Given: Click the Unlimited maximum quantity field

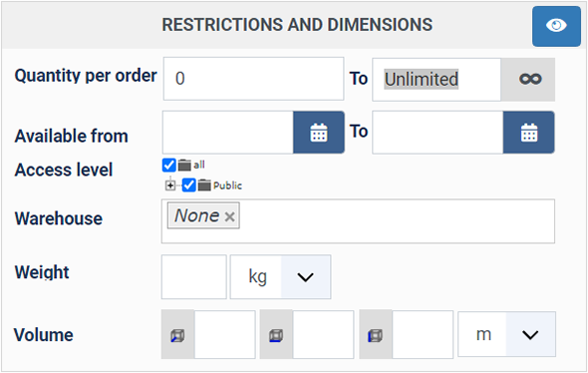Looking at the screenshot, I should [437, 79].
